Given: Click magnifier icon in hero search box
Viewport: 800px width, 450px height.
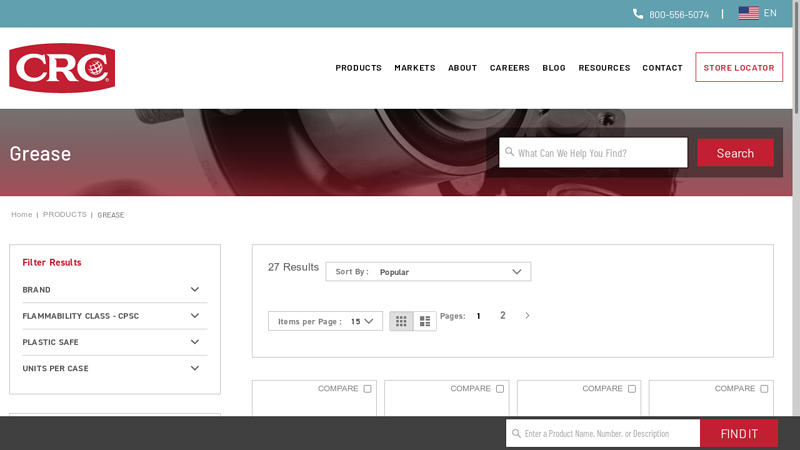Looking at the screenshot, I should click(x=509, y=153).
